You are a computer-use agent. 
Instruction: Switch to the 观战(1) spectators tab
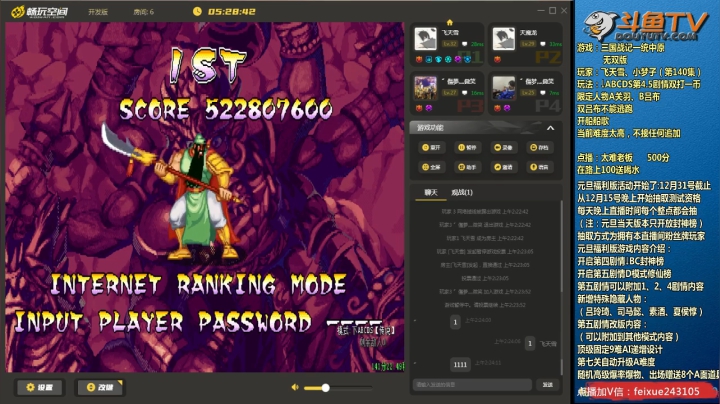click(462, 192)
